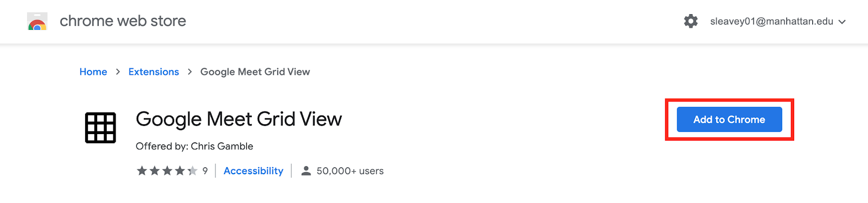Click the Chrome Web Store rainbow logo
The image size is (868, 203).
point(37,21)
